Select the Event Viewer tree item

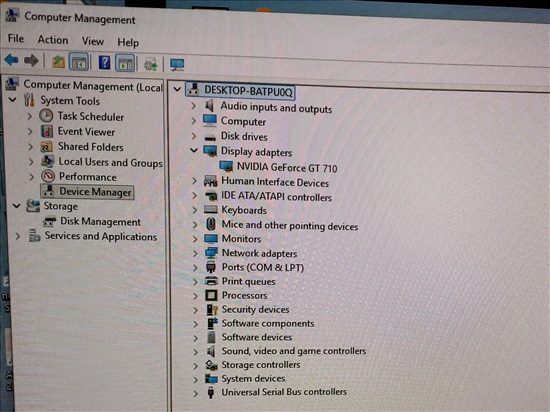(x=86, y=131)
